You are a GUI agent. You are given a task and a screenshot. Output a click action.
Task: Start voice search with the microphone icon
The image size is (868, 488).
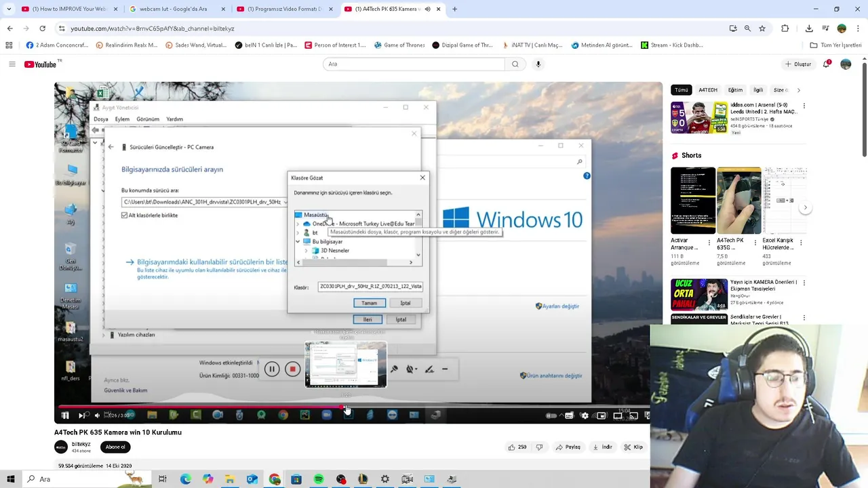(x=538, y=64)
